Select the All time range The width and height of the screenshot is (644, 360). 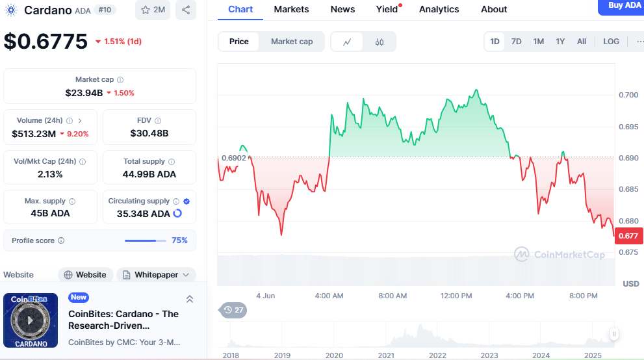click(582, 42)
